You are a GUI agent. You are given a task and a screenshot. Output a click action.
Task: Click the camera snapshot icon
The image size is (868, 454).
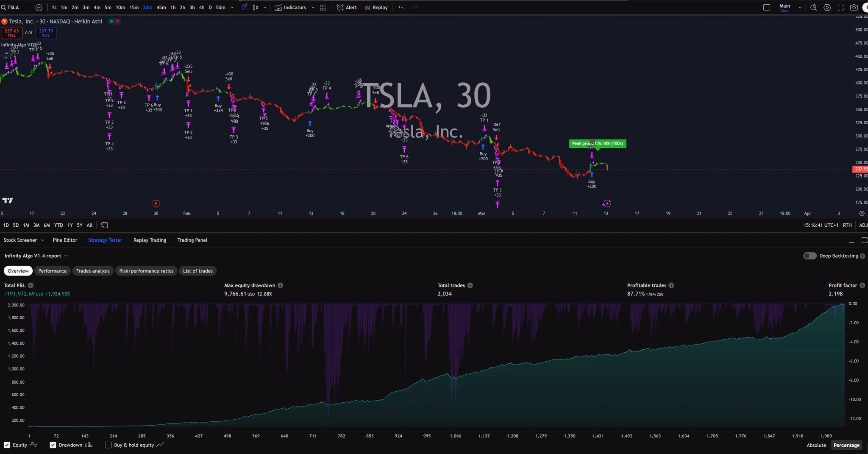854,8
